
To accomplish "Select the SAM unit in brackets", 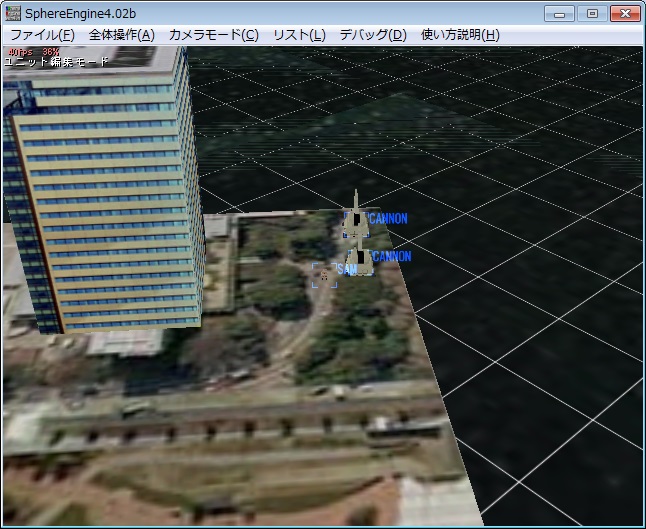I will (324, 275).
